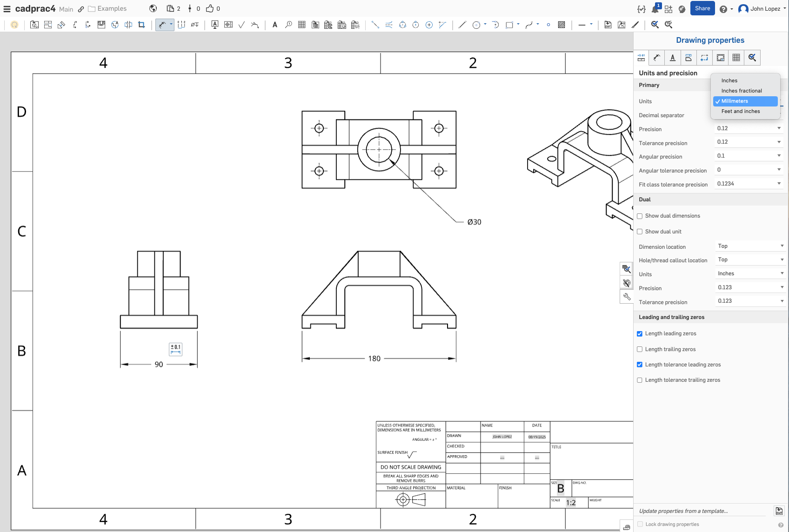Open notifications bell with badge

coord(655,9)
